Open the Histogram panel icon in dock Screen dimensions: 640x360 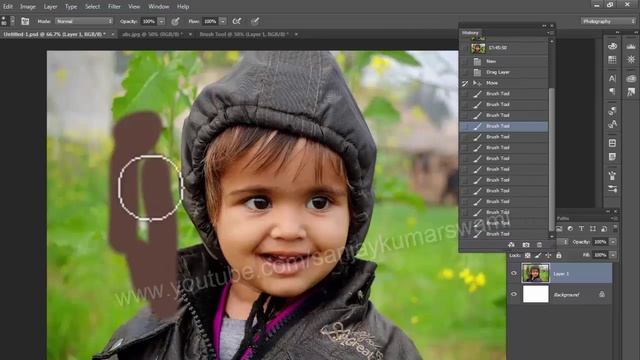tap(631, 46)
